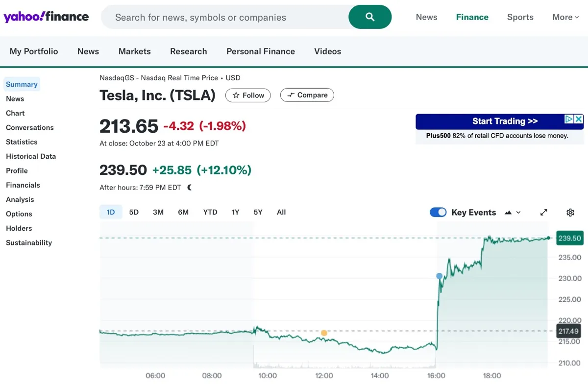Follow the Tesla stock
This screenshot has width=588, height=384.
tap(248, 95)
